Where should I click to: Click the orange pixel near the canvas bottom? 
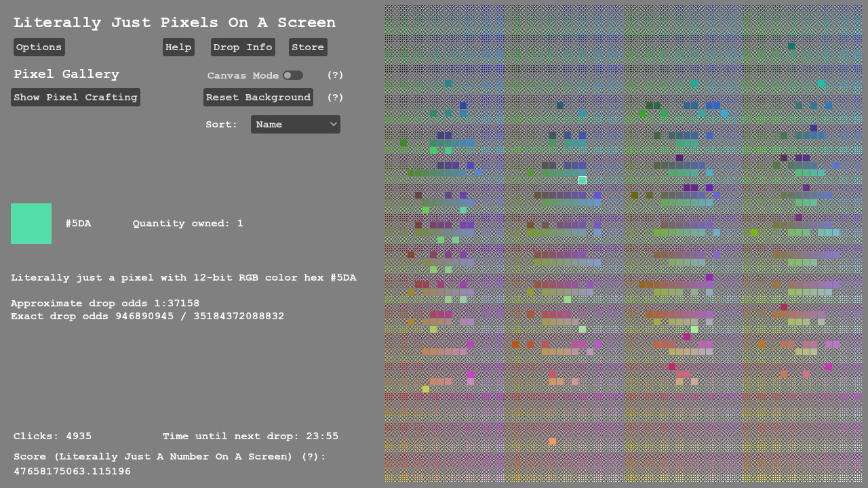point(552,440)
